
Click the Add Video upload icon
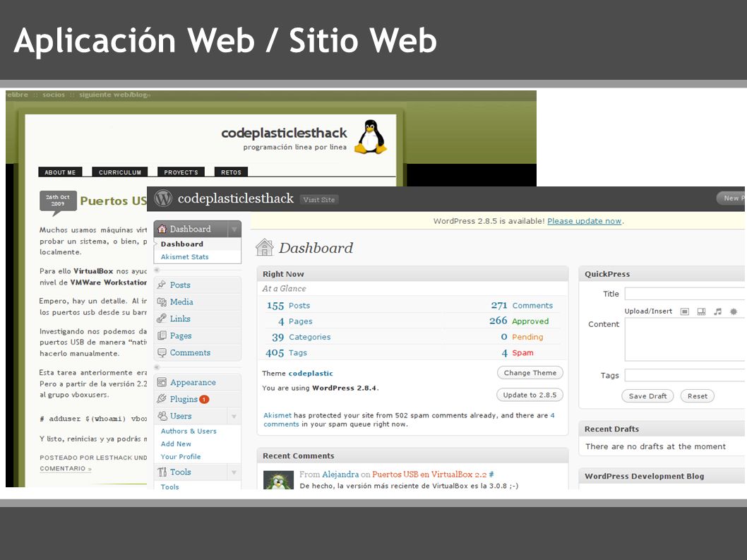pos(701,311)
